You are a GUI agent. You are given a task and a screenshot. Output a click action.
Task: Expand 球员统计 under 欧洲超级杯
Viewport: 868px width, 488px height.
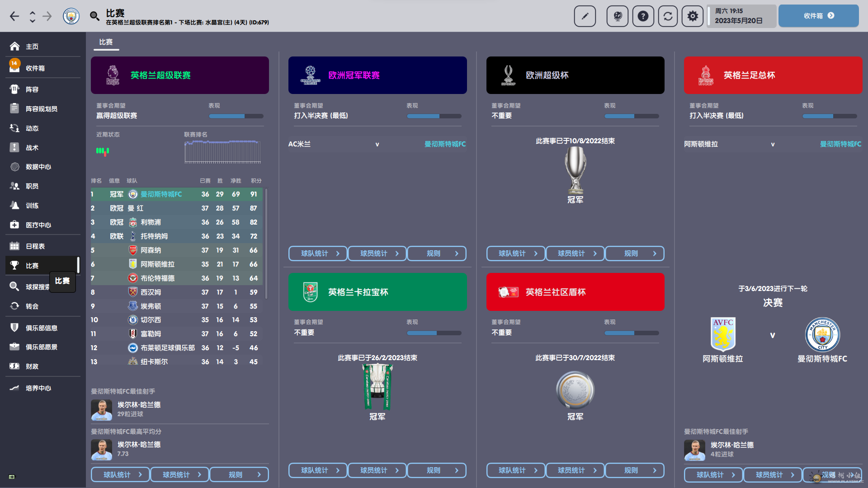click(x=575, y=253)
